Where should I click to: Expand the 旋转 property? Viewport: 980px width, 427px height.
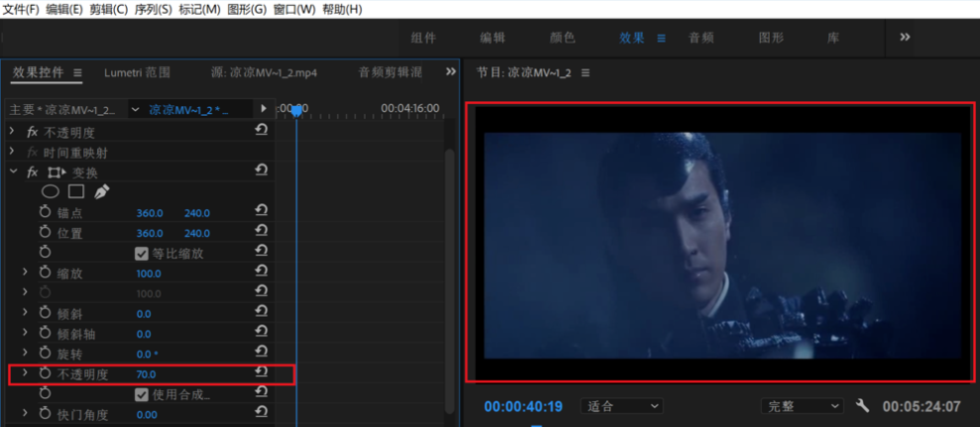tap(25, 352)
